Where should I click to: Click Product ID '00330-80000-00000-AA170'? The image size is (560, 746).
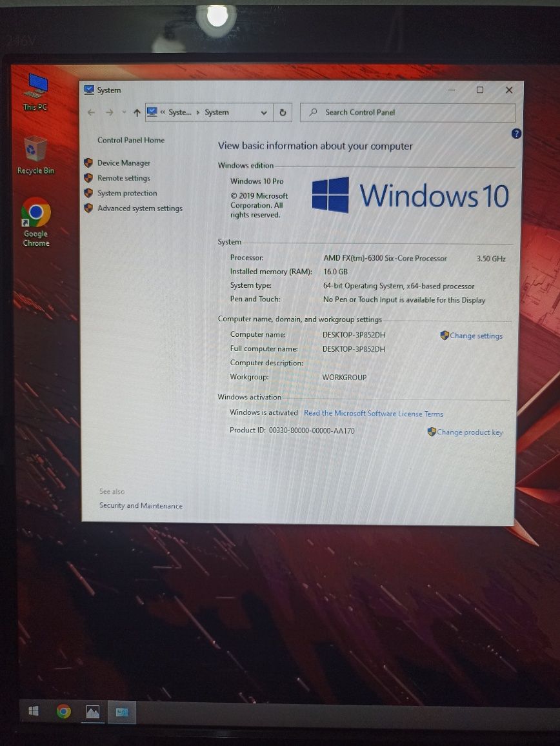tap(312, 430)
